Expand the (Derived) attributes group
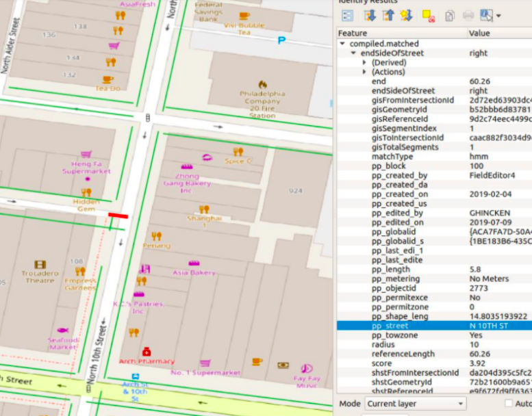This screenshot has width=532, height=416. pyautogui.click(x=365, y=62)
